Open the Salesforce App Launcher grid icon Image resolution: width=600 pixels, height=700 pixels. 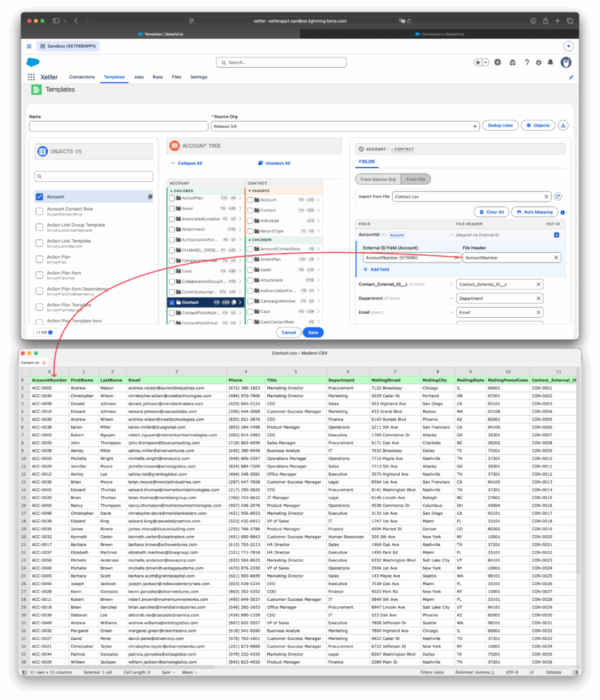pyautogui.click(x=31, y=77)
